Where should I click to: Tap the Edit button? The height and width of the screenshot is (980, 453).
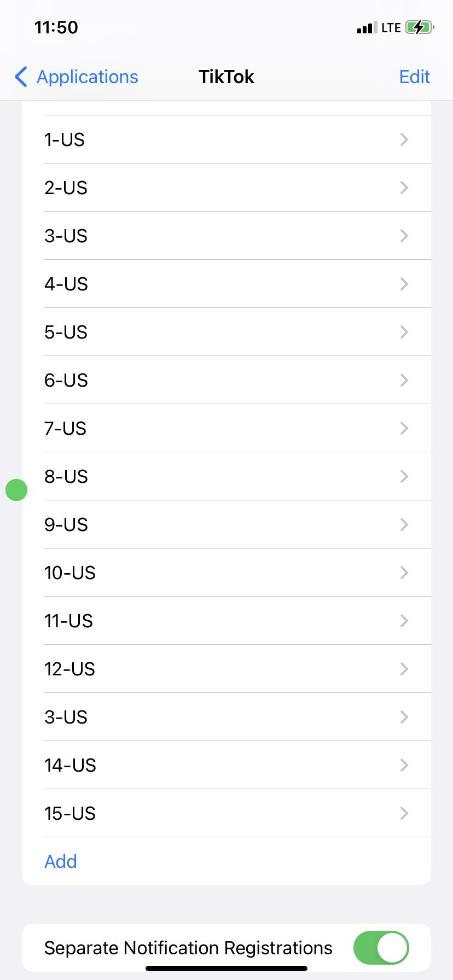coord(414,77)
